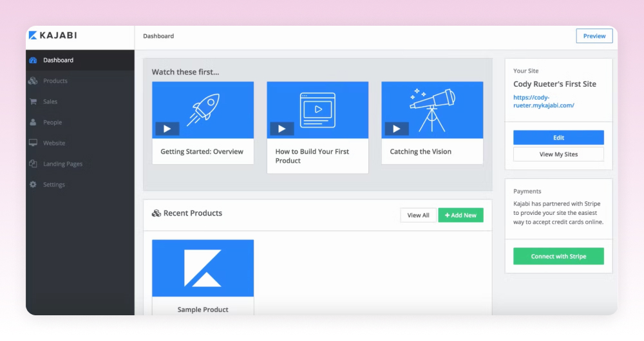The width and height of the screenshot is (644, 341).
Task: Click Connect with Stripe button
Action: (x=558, y=256)
